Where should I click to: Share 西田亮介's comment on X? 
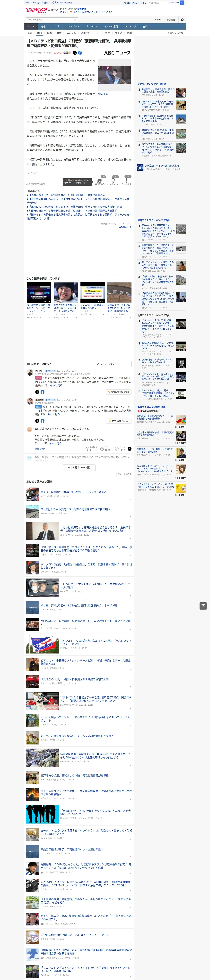click(x=37, y=392)
